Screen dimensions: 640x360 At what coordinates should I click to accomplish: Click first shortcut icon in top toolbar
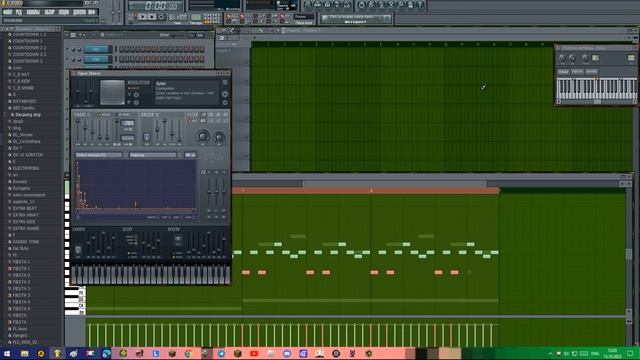coord(308,5)
